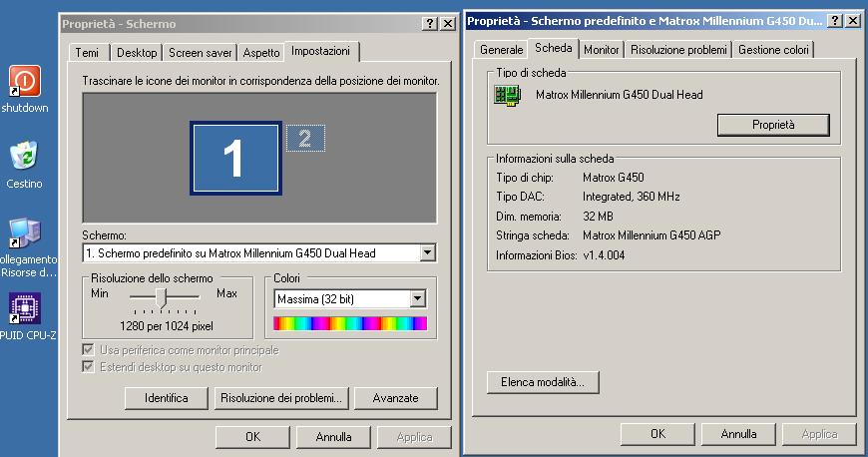Click the 'Integrated, 360 MHz' DAC value
868x457 pixels.
coord(632,197)
